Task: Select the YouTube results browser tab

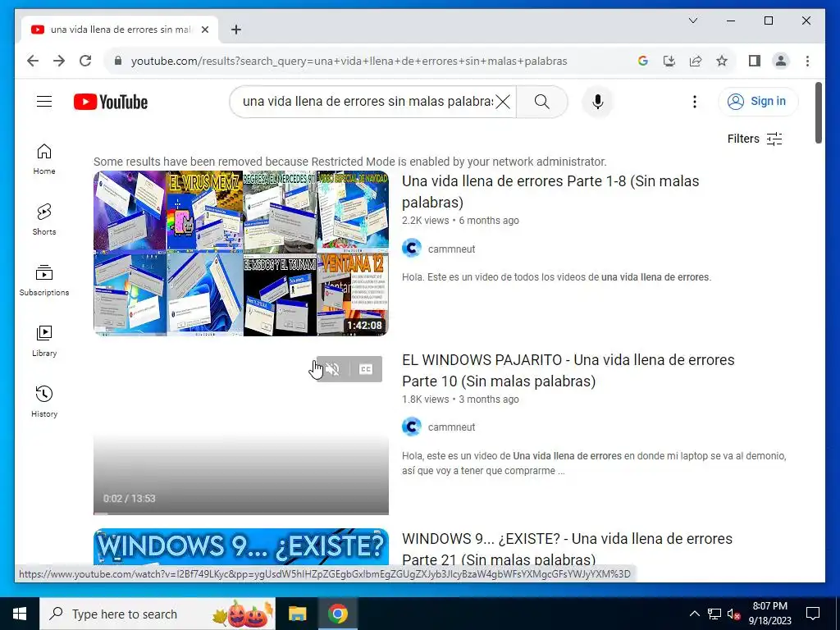Action: pos(119,30)
